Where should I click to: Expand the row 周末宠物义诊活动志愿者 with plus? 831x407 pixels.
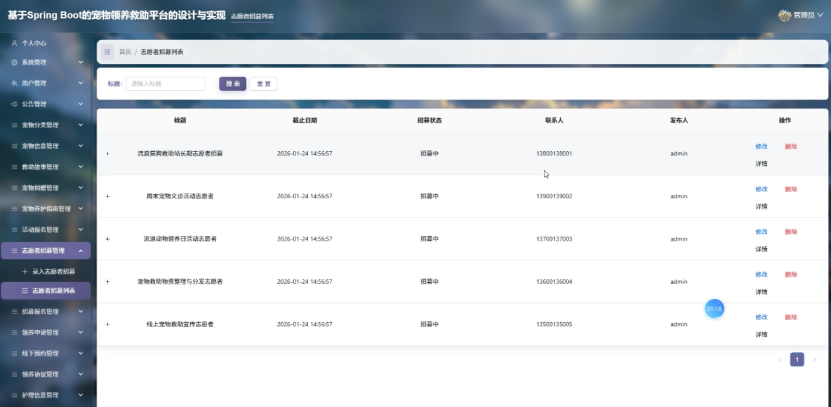click(108, 197)
